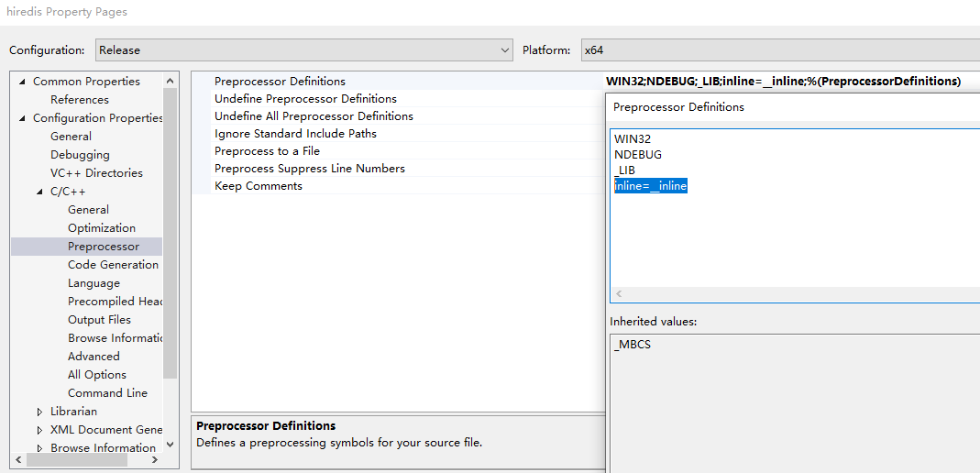Click Preprocess Suppress Line Numbers row
The image size is (980, 473).
click(398, 169)
